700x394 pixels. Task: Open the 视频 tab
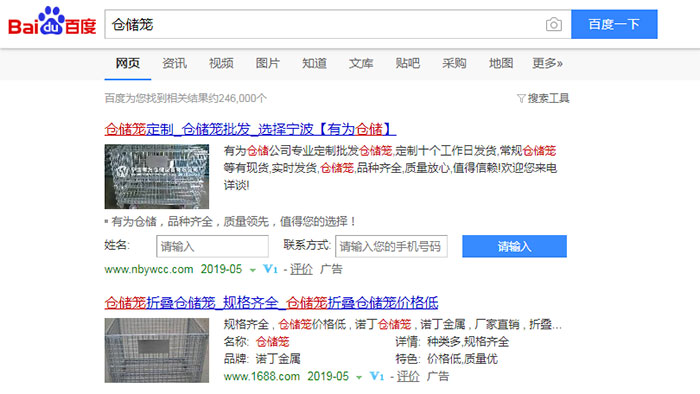click(x=221, y=63)
